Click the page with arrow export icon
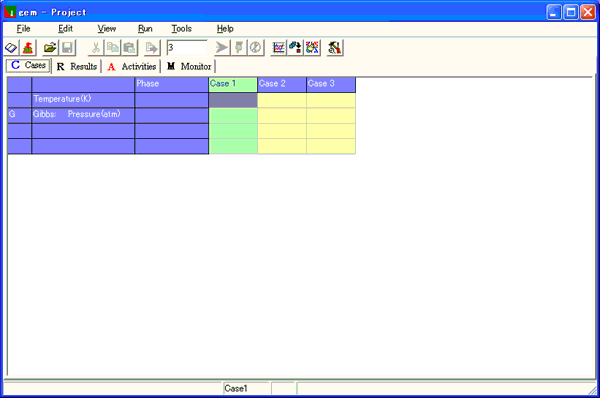Viewport: 600px width, 398px height. tap(152, 48)
